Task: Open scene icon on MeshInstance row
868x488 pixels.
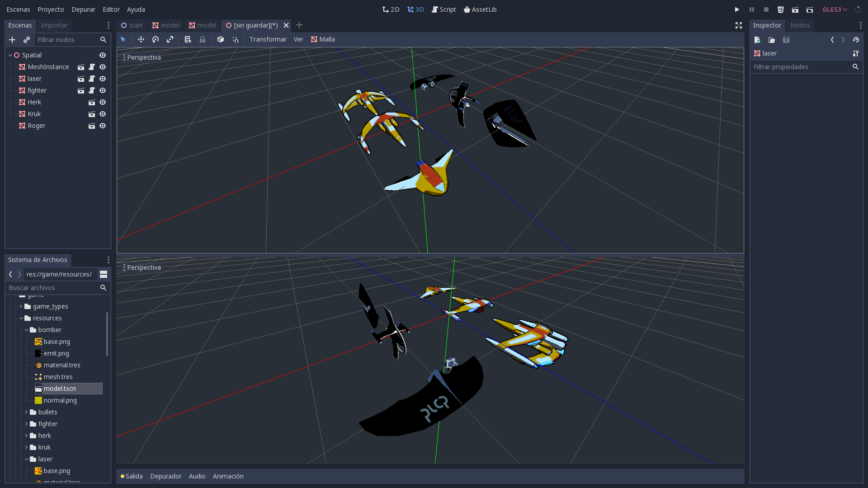Action: [x=81, y=67]
